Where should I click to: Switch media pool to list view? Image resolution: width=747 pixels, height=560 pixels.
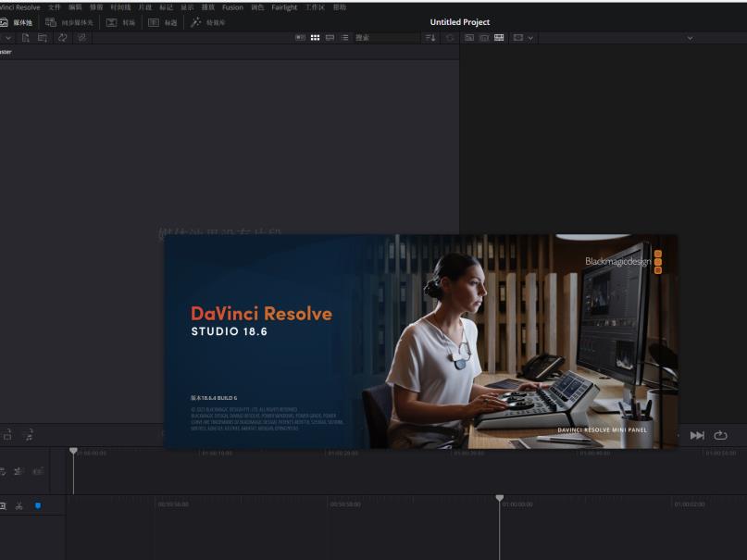tap(344, 38)
